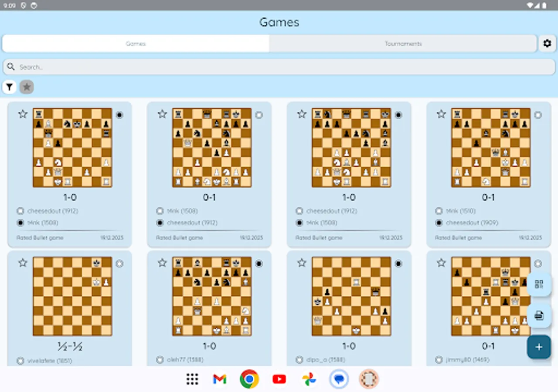Click the search magnifier icon
This screenshot has width=558, height=392.
(11, 67)
